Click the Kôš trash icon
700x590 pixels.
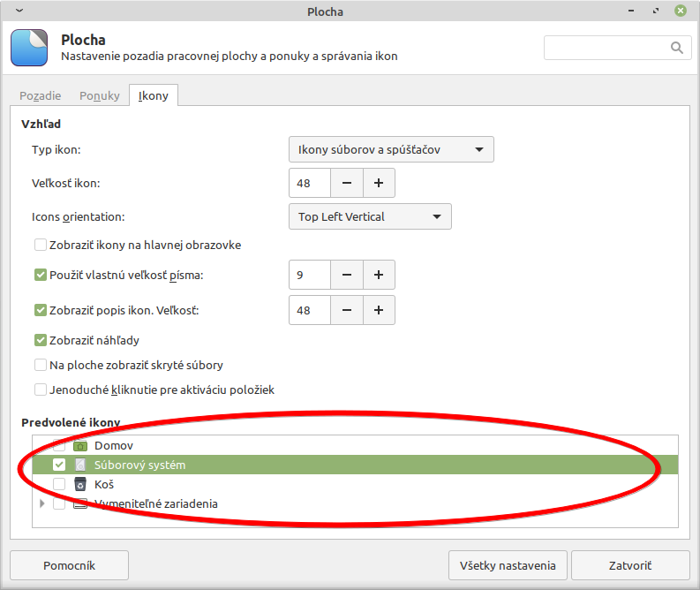(x=80, y=484)
